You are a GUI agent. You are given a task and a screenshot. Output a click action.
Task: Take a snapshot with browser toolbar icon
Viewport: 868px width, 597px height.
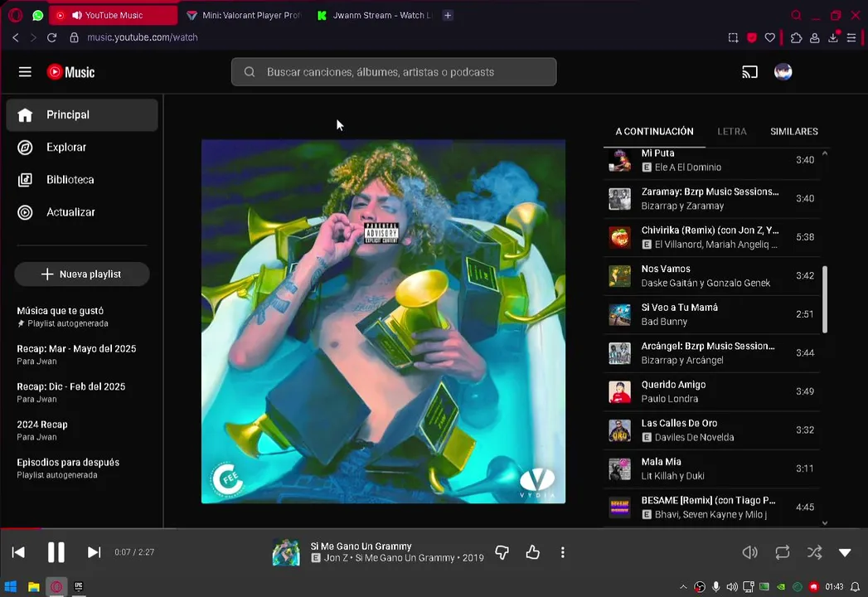tap(733, 37)
